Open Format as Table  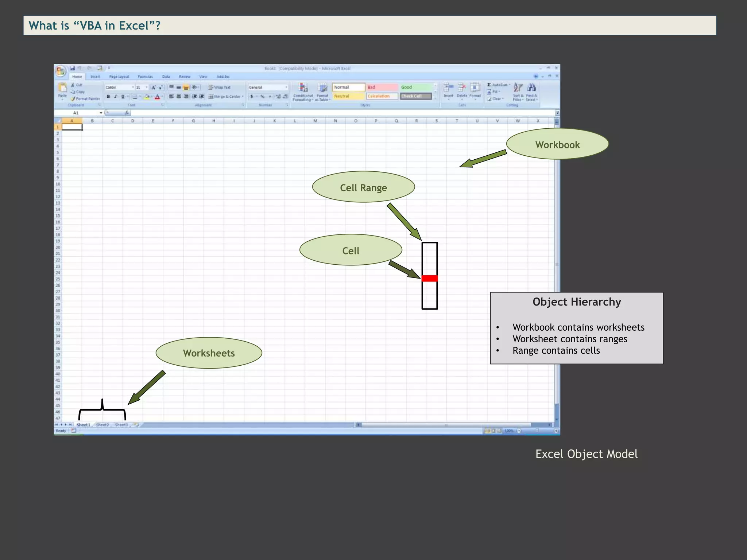point(322,92)
